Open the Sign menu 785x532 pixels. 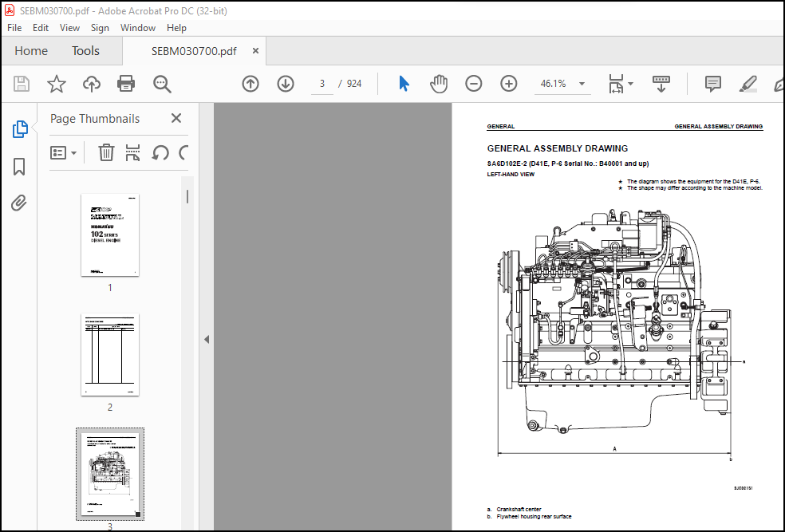coord(100,28)
